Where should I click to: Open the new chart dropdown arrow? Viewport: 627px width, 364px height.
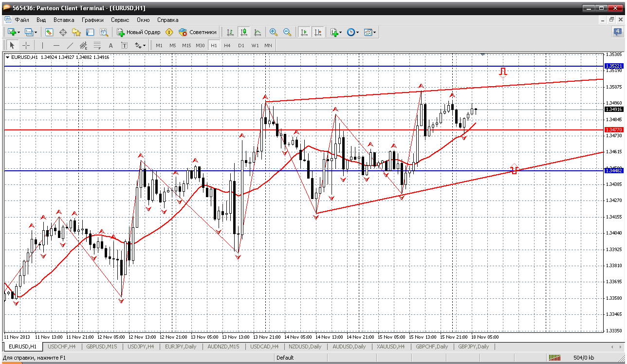pos(18,32)
